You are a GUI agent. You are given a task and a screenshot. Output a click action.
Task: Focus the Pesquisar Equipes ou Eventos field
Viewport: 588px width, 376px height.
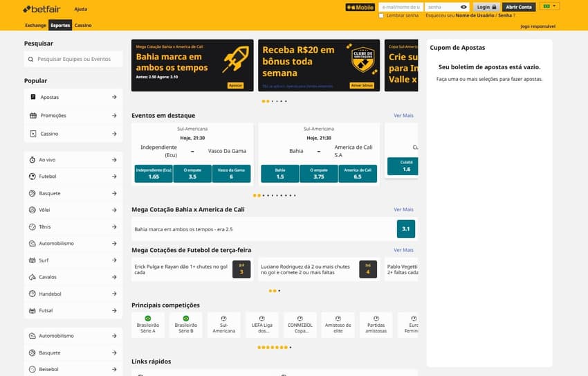point(73,60)
